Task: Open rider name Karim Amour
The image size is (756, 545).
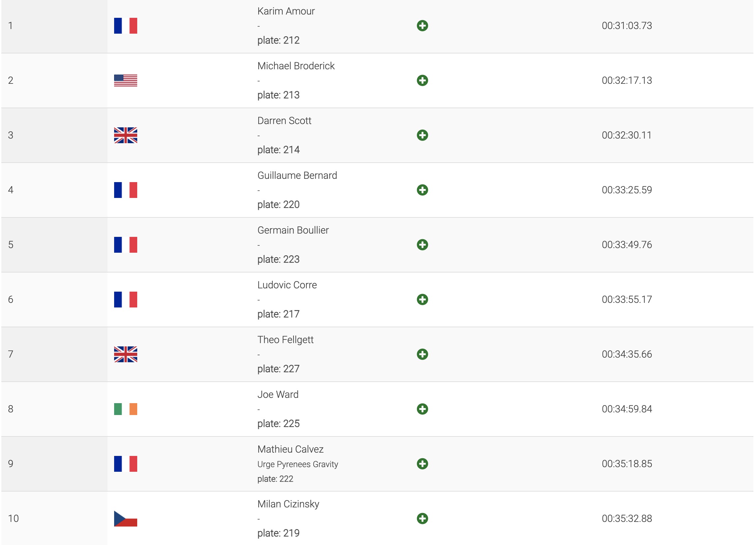Action: pyautogui.click(x=286, y=11)
